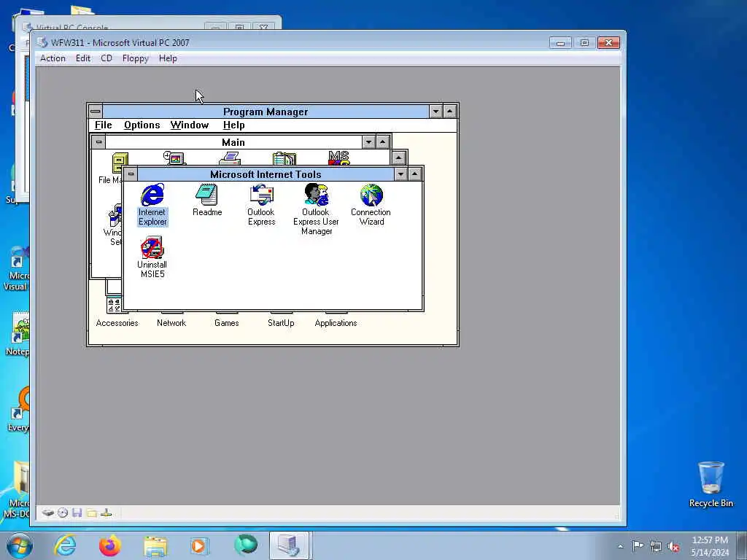Open Program Manager's Options menu
The width and height of the screenshot is (747, 560).
(x=142, y=125)
